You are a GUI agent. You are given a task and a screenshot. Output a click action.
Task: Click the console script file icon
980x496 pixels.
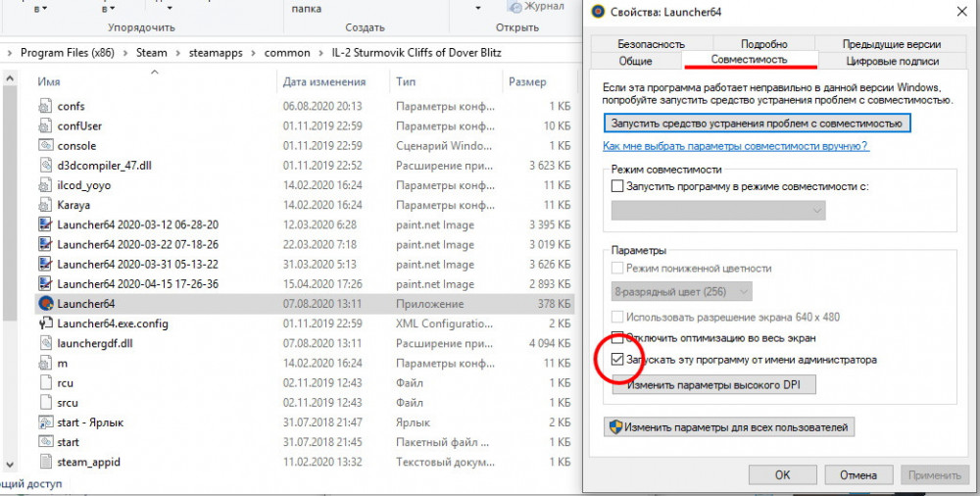[45, 146]
